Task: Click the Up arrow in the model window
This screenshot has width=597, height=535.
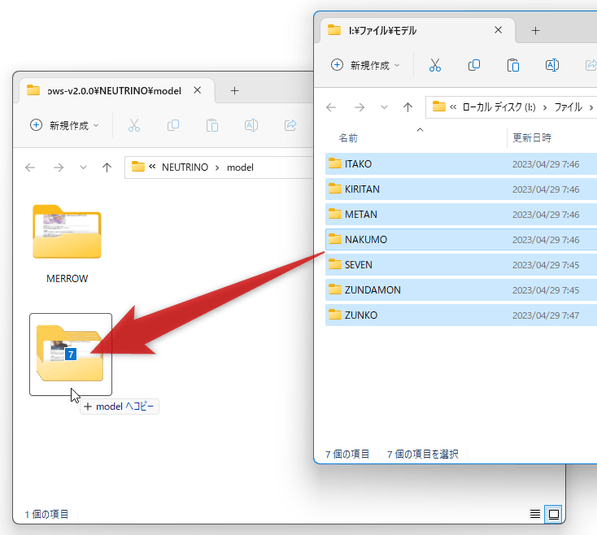Action: click(x=107, y=167)
